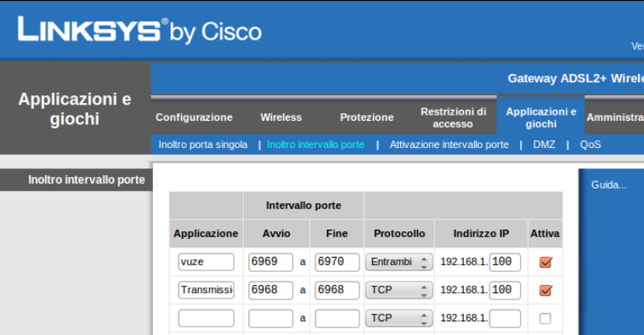The height and width of the screenshot is (335, 644).
Task: Open the Wireless tab
Action: click(281, 117)
